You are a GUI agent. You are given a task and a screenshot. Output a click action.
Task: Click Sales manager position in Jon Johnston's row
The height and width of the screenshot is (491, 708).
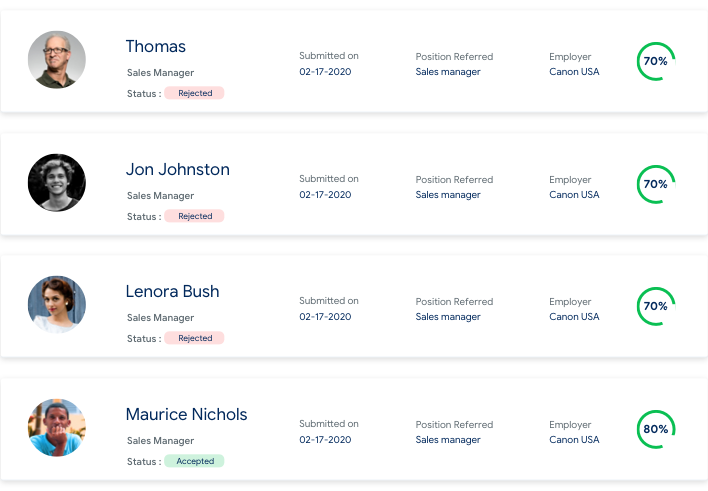click(448, 195)
